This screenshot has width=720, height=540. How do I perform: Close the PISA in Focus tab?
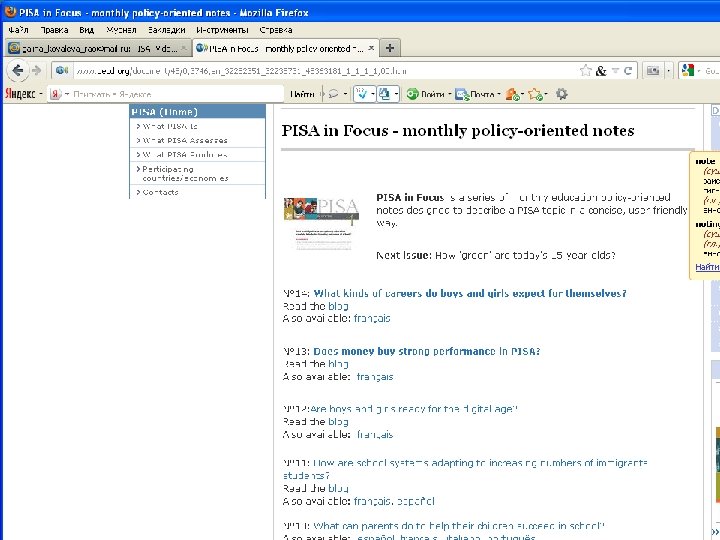pyautogui.click(x=371, y=48)
